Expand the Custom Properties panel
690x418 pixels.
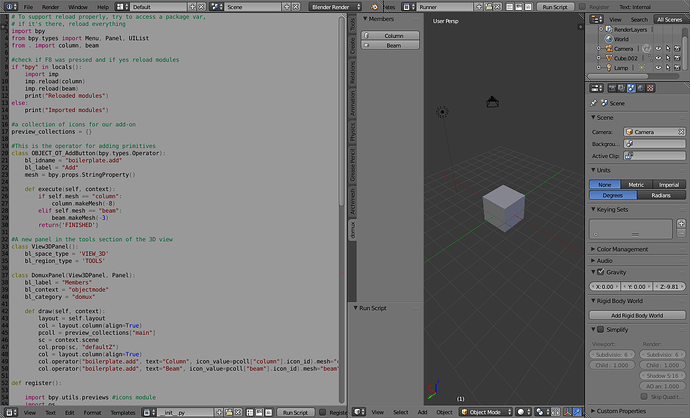593,411
